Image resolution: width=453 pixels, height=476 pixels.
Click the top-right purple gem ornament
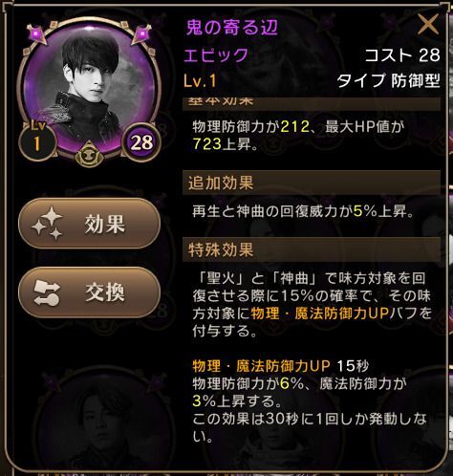[141, 33]
